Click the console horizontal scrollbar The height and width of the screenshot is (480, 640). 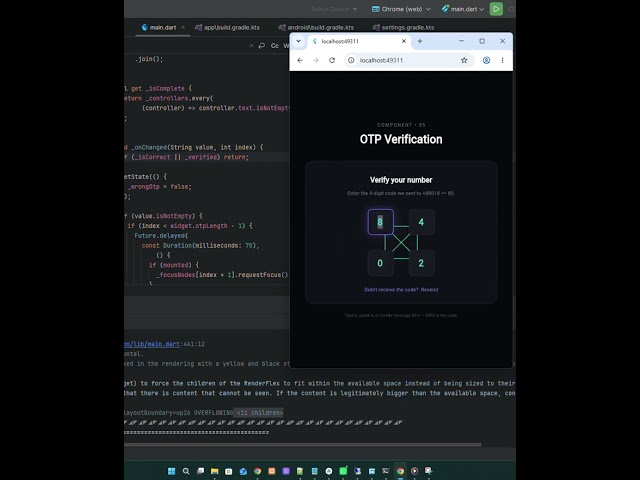click(302, 444)
